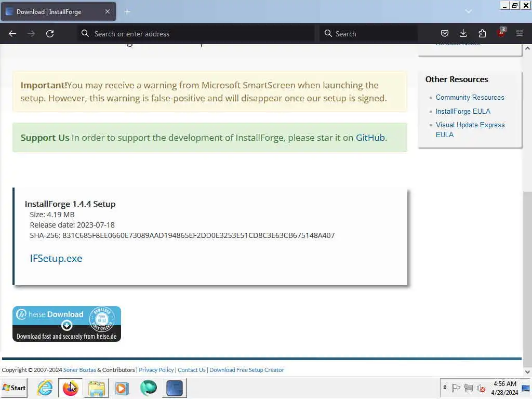Open the Pocket save icon
Viewport: 532px width, 399px height.
445,33
